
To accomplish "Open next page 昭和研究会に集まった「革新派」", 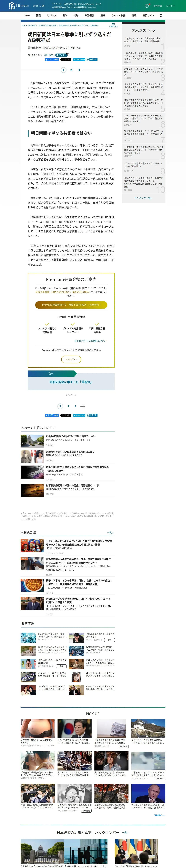I will 71,382.
